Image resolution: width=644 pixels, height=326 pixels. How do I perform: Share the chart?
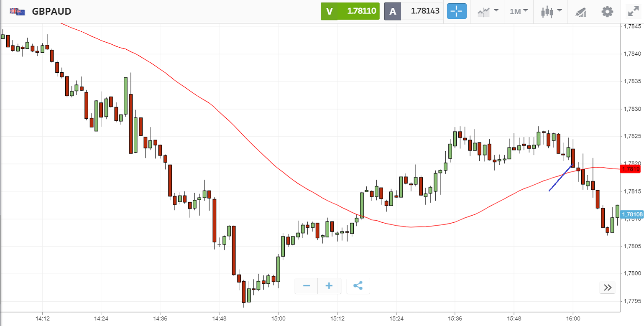coord(358,286)
